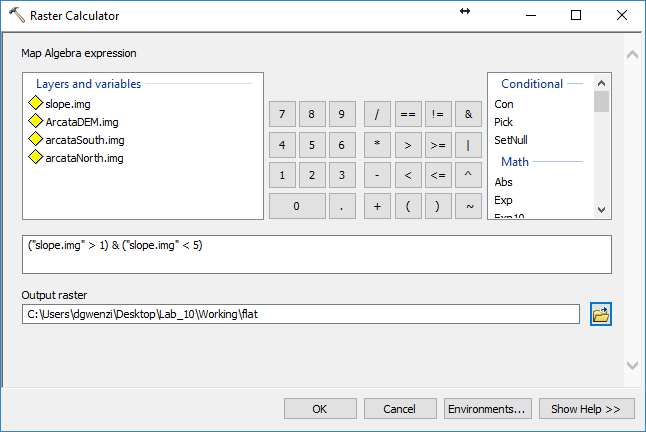Insert the subtraction operator button
The height and width of the screenshot is (432, 646).
(377, 175)
